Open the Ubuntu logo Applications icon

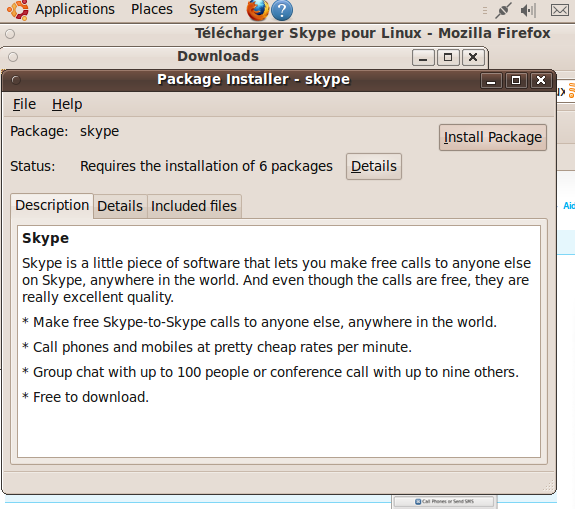18,10
